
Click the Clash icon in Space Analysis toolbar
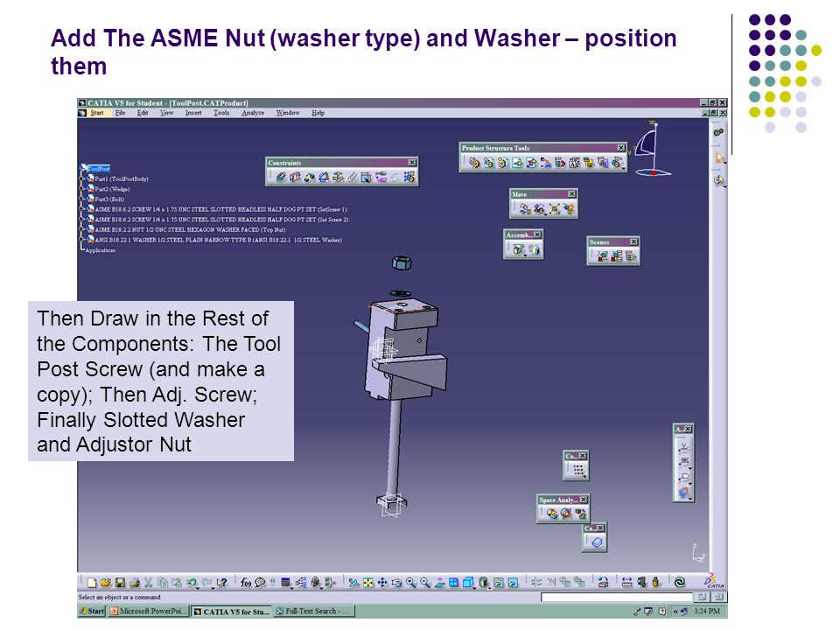click(552, 514)
